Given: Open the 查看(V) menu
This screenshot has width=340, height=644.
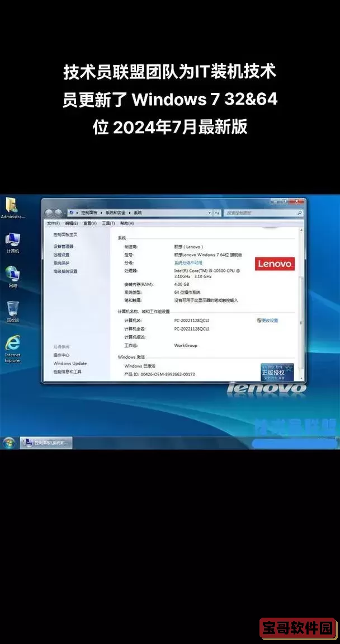Looking at the screenshot, I should pyautogui.click(x=89, y=223).
